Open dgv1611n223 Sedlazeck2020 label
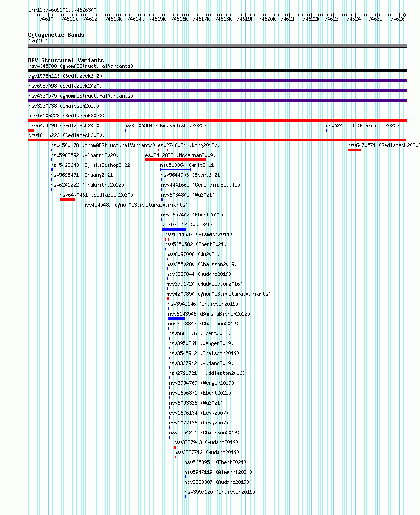420x515 pixels. point(67,135)
